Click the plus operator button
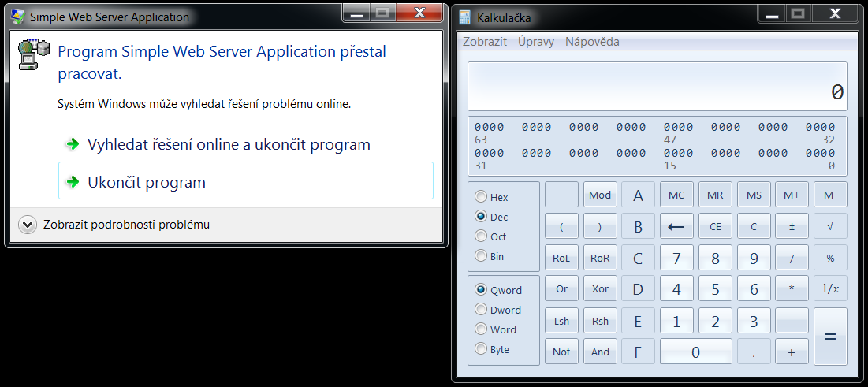 tap(792, 352)
